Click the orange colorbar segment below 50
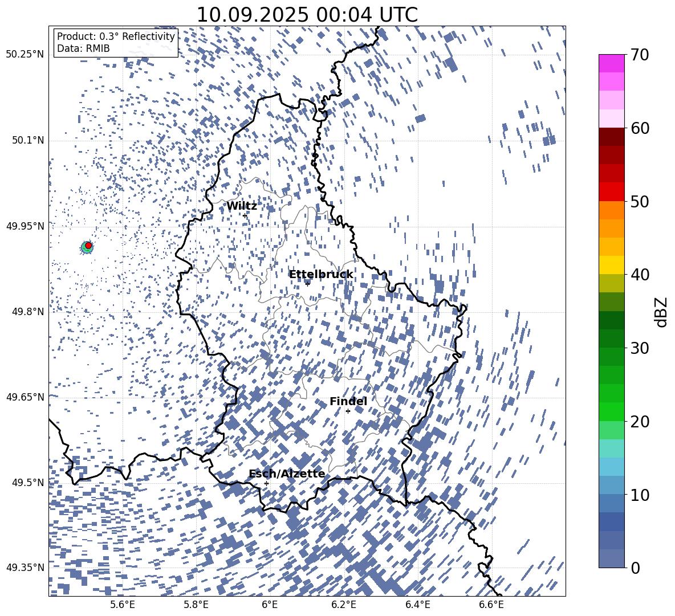This screenshot has height=616, width=675. pos(612,210)
